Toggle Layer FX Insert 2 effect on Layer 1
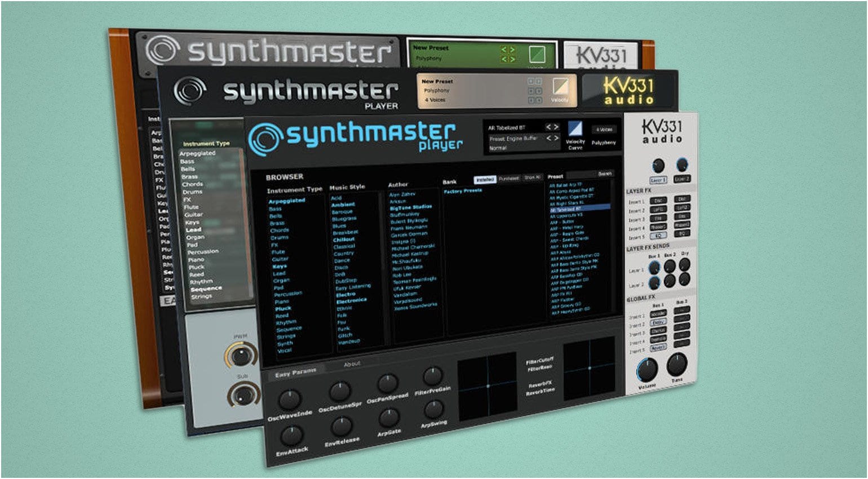This screenshot has width=868, height=479. [x=657, y=210]
